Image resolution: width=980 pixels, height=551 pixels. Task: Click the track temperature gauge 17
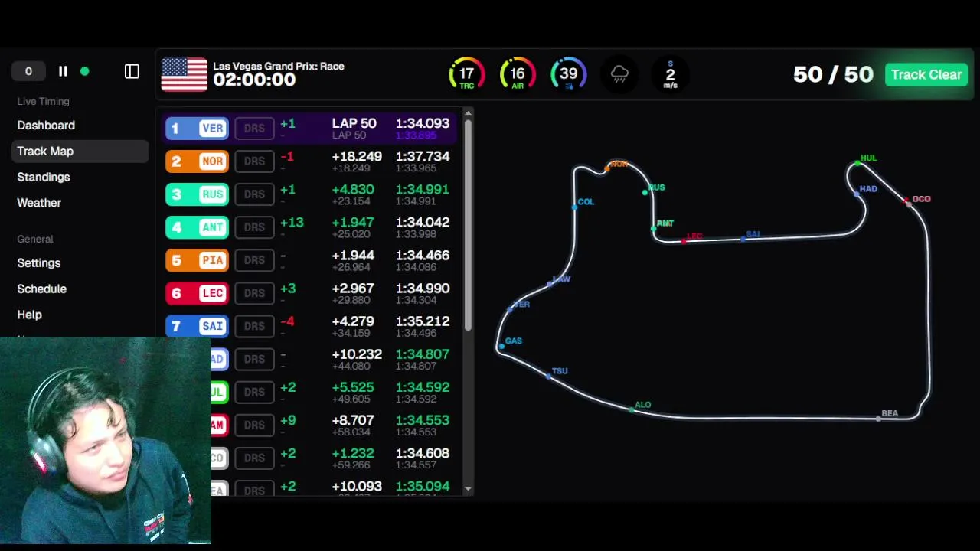(x=466, y=75)
